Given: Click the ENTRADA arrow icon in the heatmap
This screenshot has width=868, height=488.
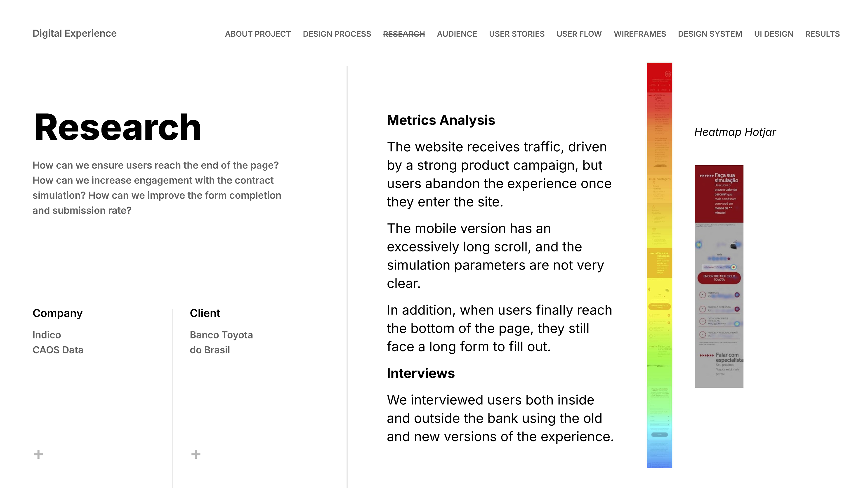Looking at the screenshot, I should tap(737, 295).
